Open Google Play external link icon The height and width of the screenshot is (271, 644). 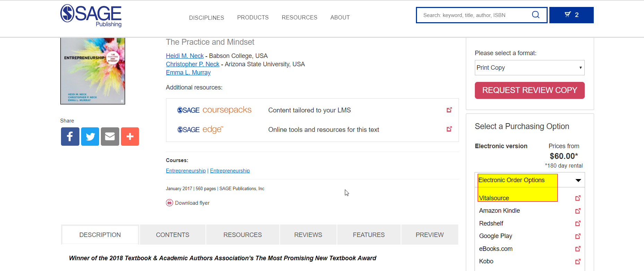click(x=578, y=236)
